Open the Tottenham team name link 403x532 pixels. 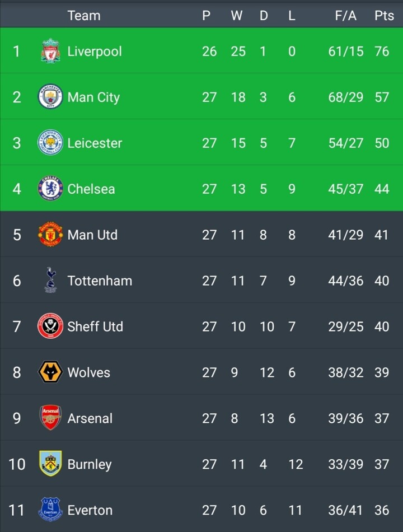pos(100,281)
